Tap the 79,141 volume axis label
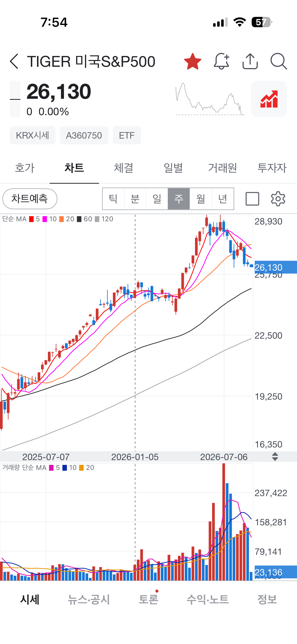 coord(268,552)
